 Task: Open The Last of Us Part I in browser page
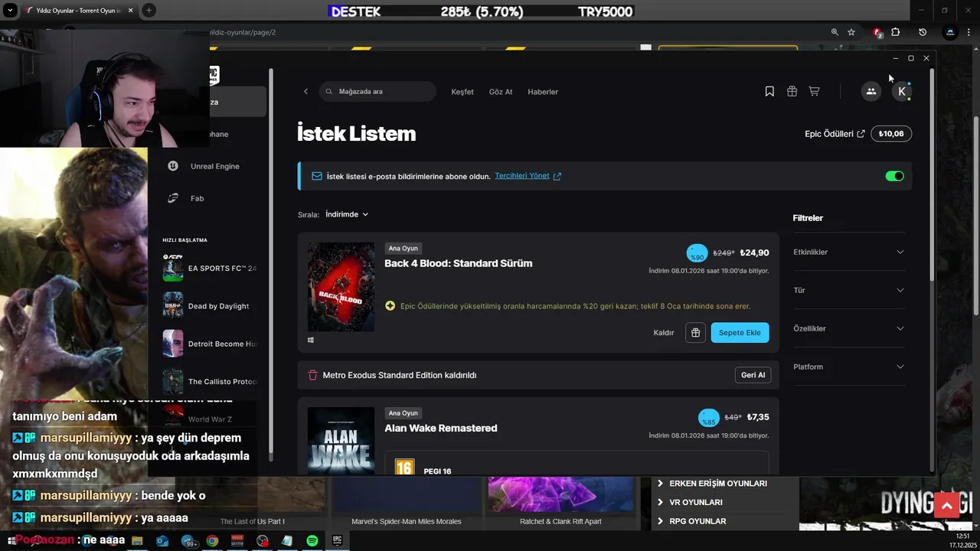tap(253, 522)
